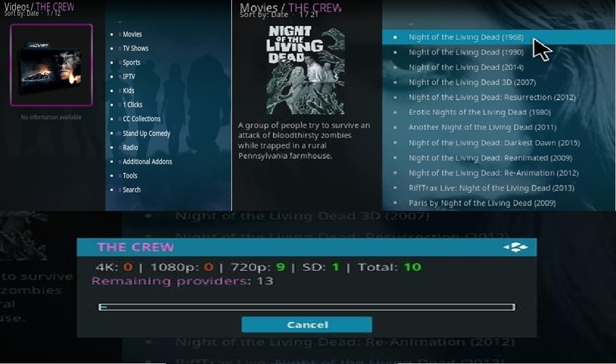Open the Tools entry

pyautogui.click(x=130, y=176)
